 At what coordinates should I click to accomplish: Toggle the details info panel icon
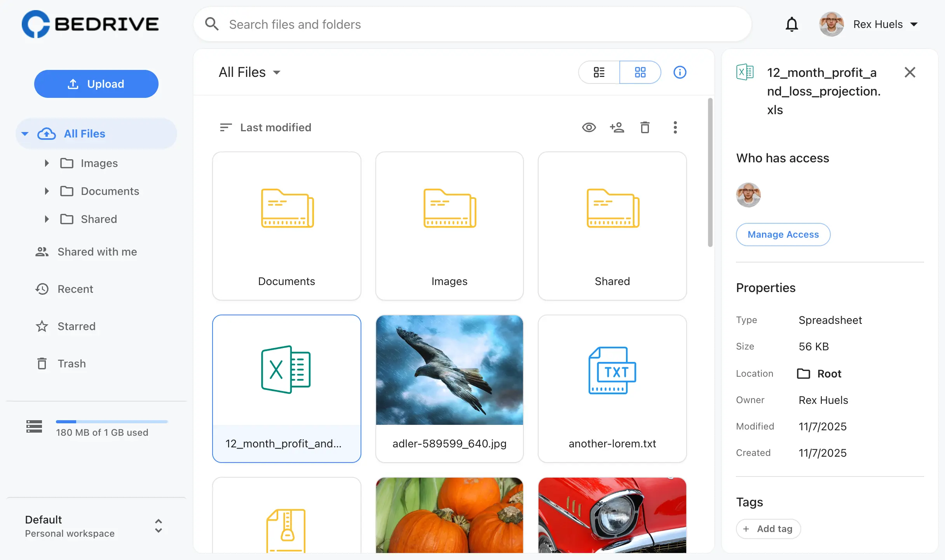(x=680, y=72)
